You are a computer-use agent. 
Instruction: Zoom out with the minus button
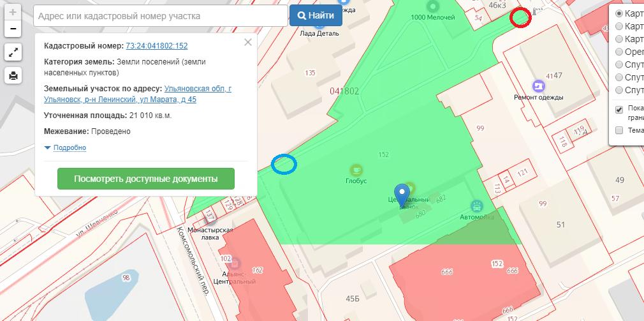tap(13, 29)
